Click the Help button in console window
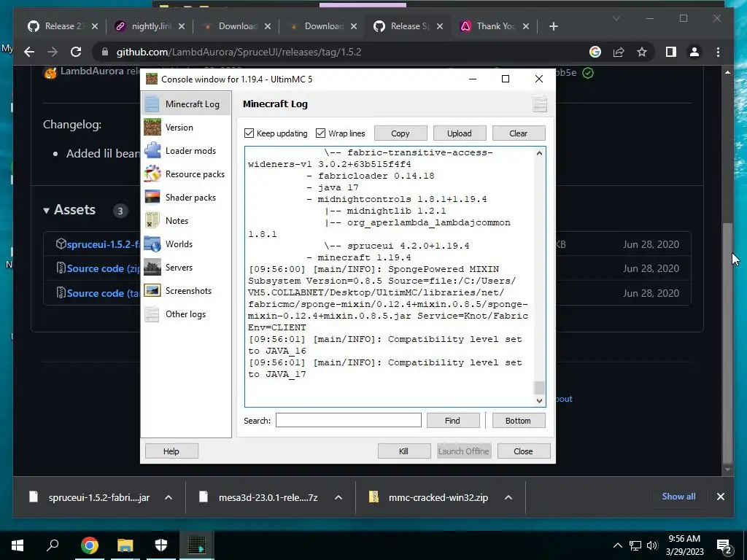 pyautogui.click(x=171, y=451)
